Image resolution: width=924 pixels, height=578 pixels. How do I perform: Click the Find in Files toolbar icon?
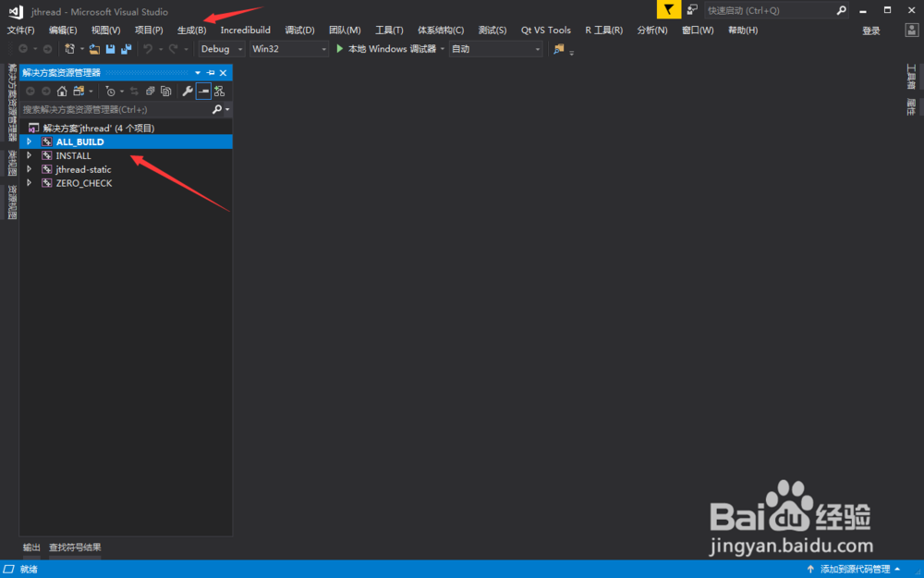pos(559,49)
